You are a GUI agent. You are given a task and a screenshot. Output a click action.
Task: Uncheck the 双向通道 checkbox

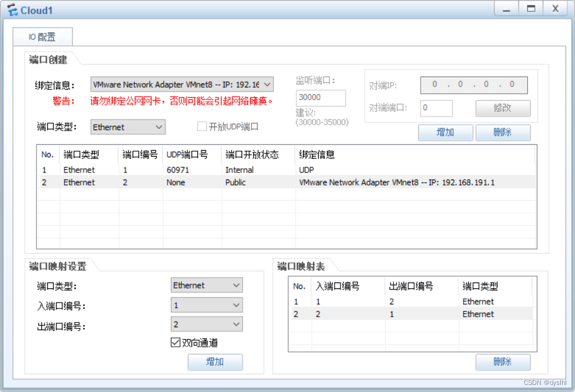176,343
